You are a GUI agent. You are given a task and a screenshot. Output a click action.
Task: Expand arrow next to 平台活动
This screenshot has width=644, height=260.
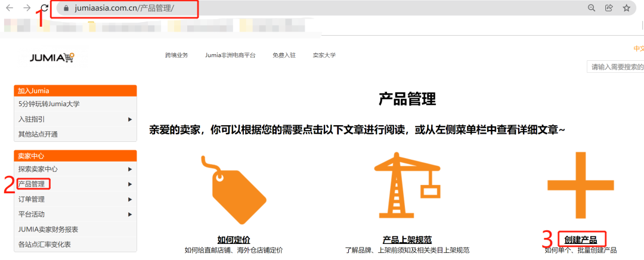130,214
